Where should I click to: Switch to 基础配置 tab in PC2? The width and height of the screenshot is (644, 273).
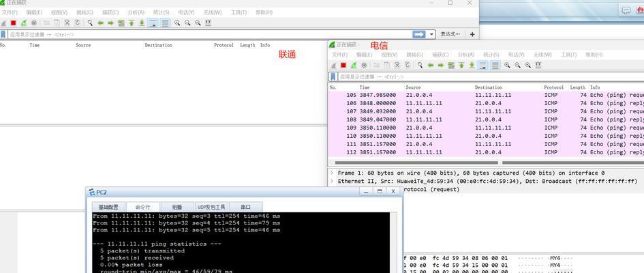108,207
